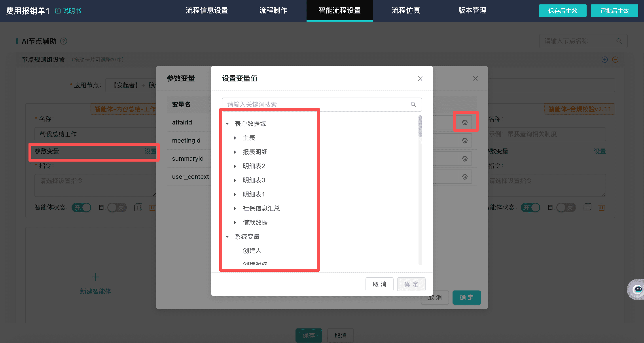The height and width of the screenshot is (343, 644).
Task: Cancel the 设置变量值 dialog
Action: (379, 284)
